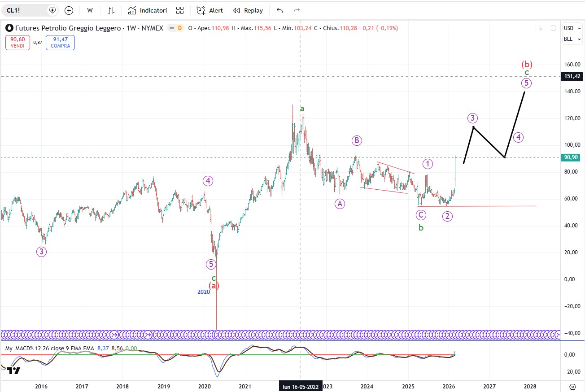
Task: Click the lun 16-05-2022 date label
Action: [x=301, y=386]
